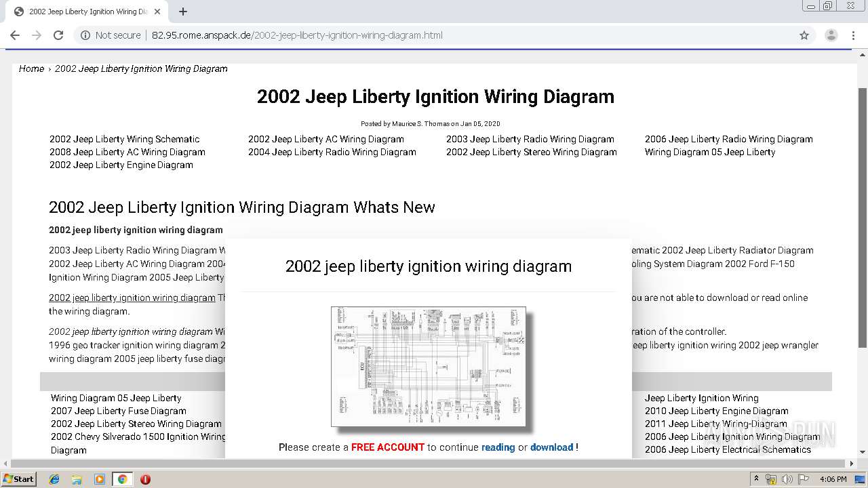Screen dimensions: 868x488
Task: Open 2004 Jeep Liberty Radio Wiring Diagram
Action: 332,152
